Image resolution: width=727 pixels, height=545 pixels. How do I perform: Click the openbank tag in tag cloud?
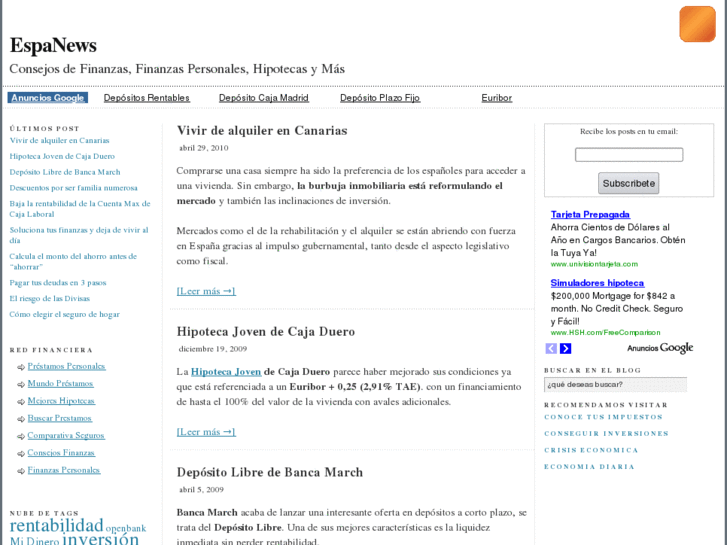point(126,528)
